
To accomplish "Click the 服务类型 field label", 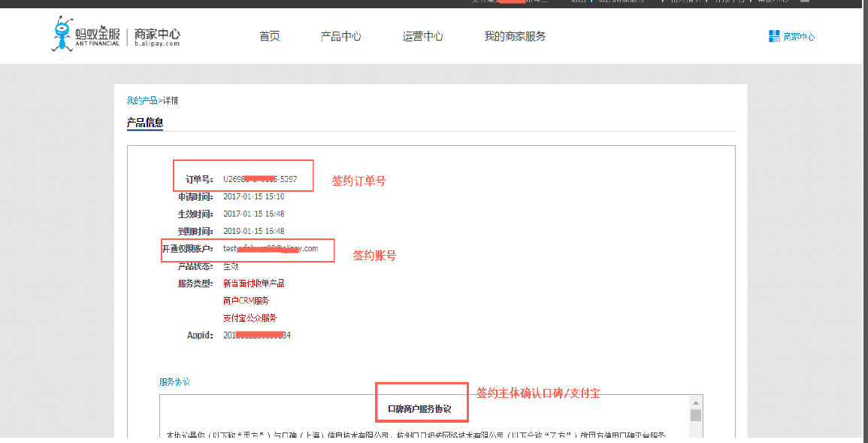I will click(196, 284).
